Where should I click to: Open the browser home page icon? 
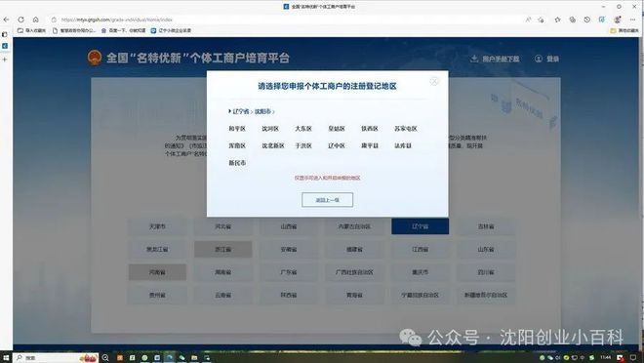coord(36,20)
